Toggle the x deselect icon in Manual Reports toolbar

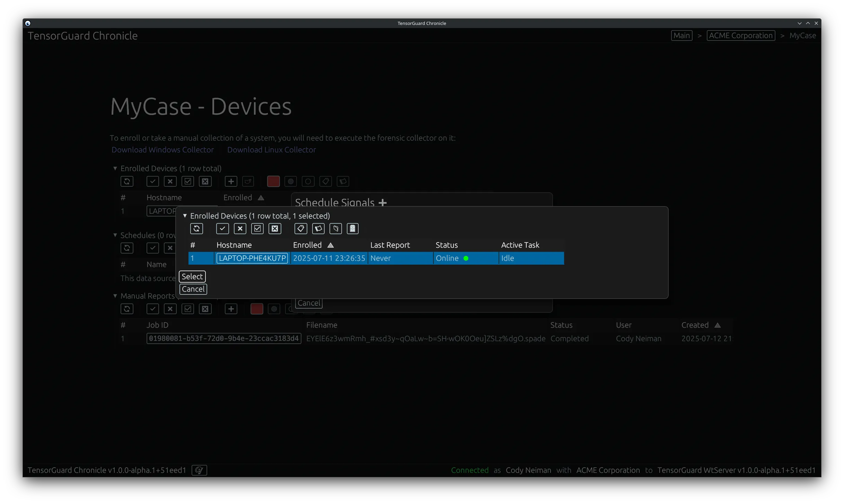(170, 309)
